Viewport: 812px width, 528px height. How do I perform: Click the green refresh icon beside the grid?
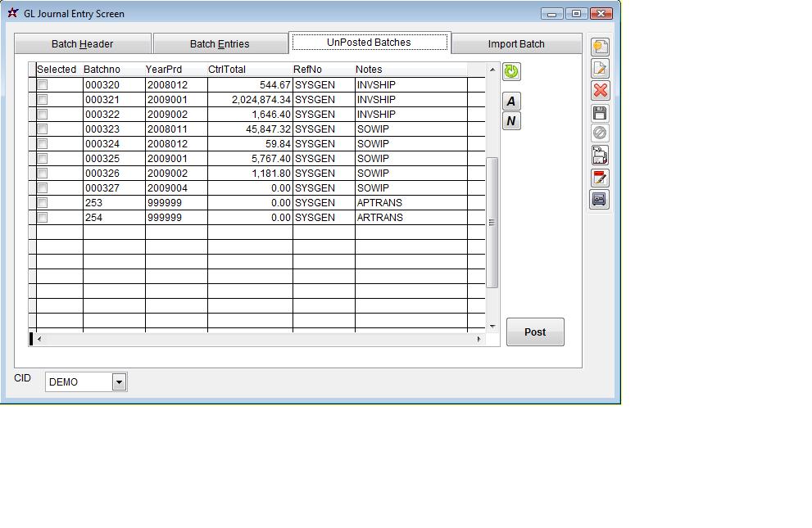[511, 71]
